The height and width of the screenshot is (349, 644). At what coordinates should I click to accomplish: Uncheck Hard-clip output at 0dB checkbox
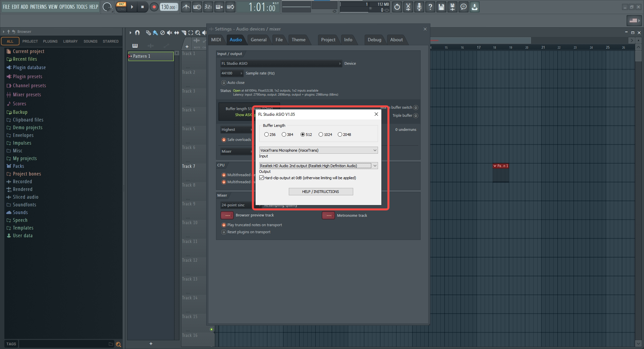click(262, 178)
